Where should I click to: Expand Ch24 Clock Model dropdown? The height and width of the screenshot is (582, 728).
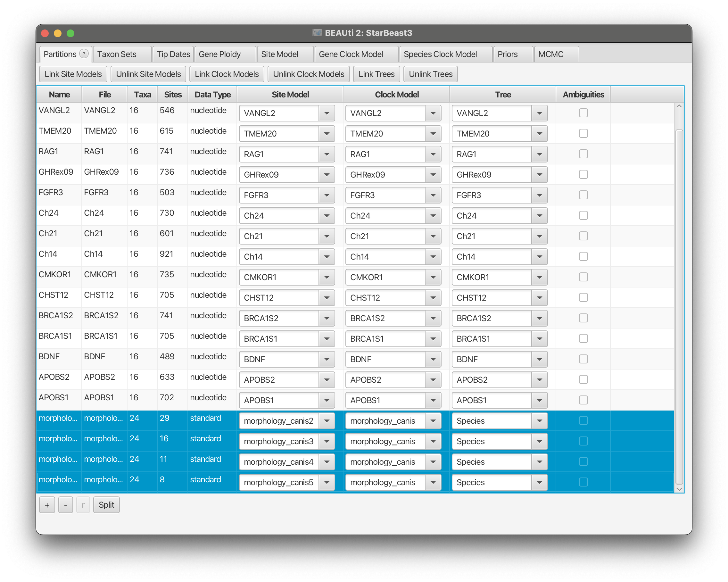[433, 215]
